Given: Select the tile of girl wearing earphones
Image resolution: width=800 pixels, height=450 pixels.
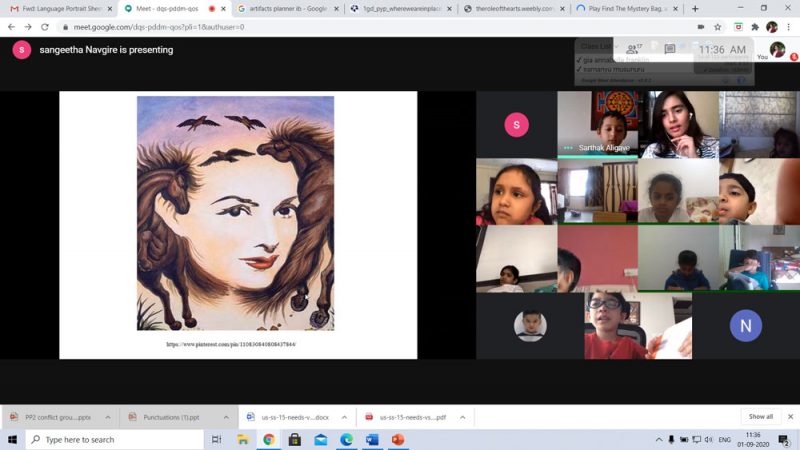Looking at the screenshot, I should [x=678, y=124].
